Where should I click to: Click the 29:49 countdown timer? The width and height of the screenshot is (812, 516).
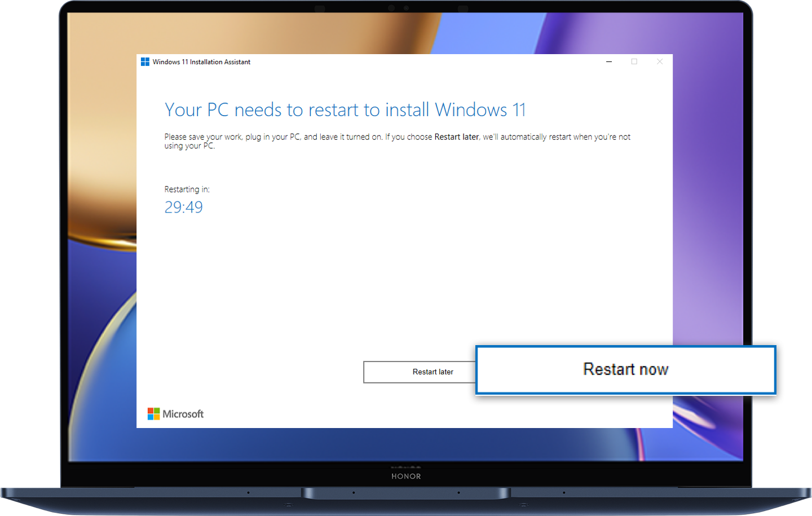[184, 207]
